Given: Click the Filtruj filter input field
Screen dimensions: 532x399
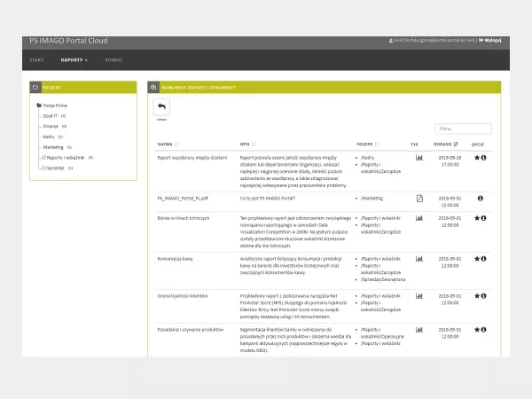Looking at the screenshot, I should 463,129.
